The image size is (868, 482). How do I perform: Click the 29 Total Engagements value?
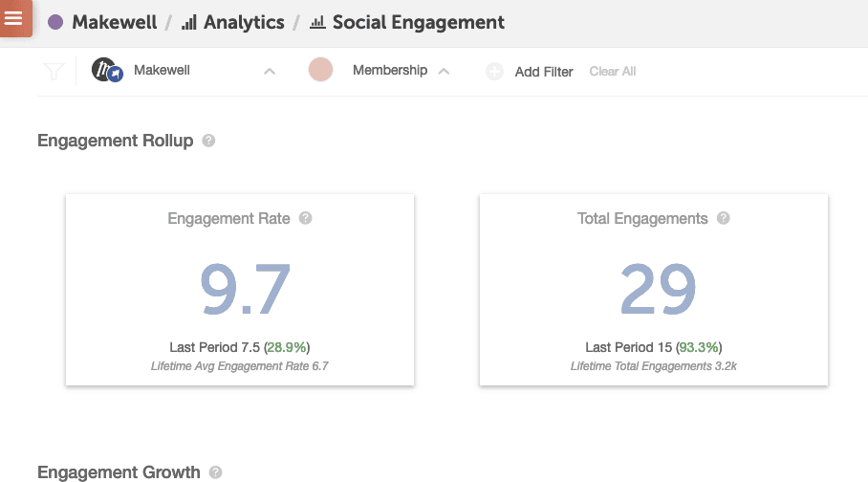(658, 288)
